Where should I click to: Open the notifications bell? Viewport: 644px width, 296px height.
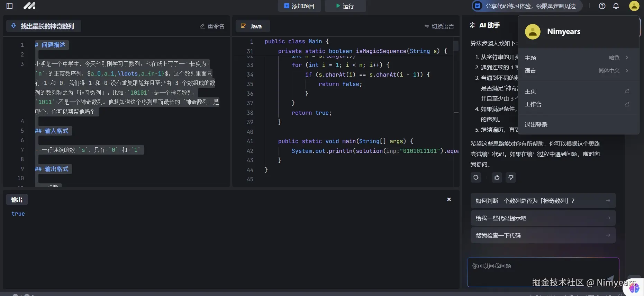point(616,6)
